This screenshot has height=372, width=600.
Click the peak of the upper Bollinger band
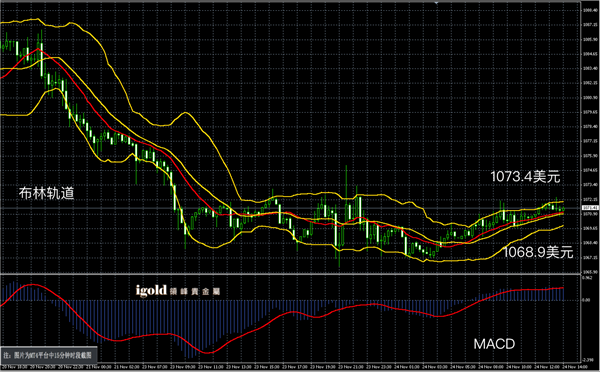click(x=37, y=19)
